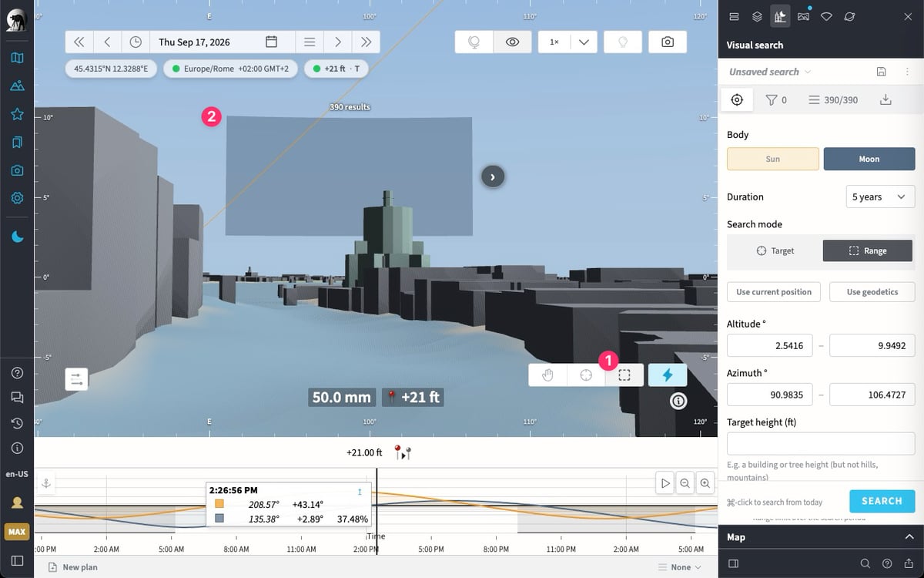Open the 1× speed dropdown arrow
The height and width of the screenshot is (578, 924).
click(x=583, y=42)
